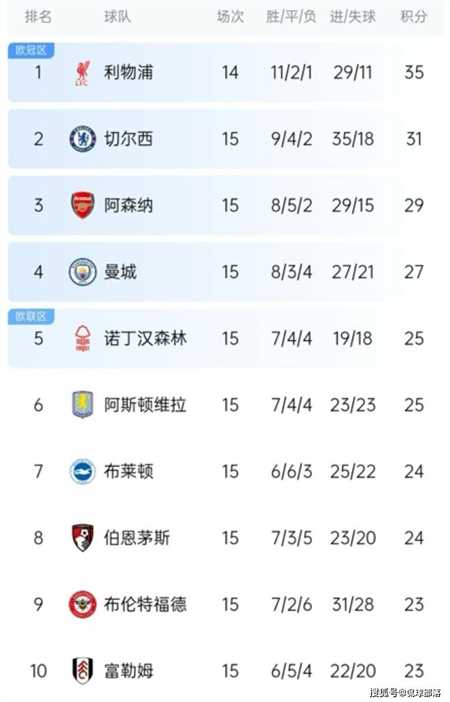
Task: Click the Brighton club badge
Action: 82,471
